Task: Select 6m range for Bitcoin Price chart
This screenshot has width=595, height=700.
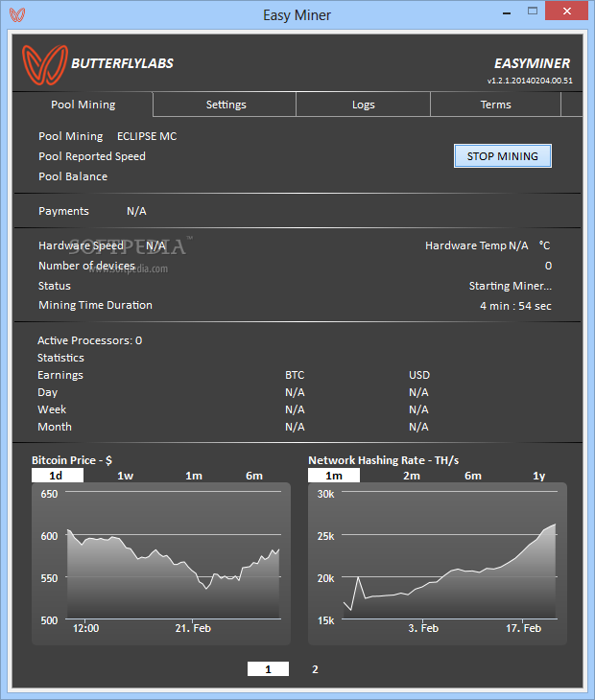Action: tap(254, 476)
